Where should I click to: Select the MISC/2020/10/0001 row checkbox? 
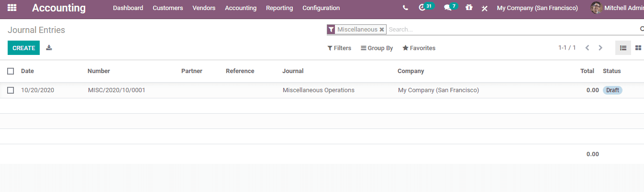[11, 90]
